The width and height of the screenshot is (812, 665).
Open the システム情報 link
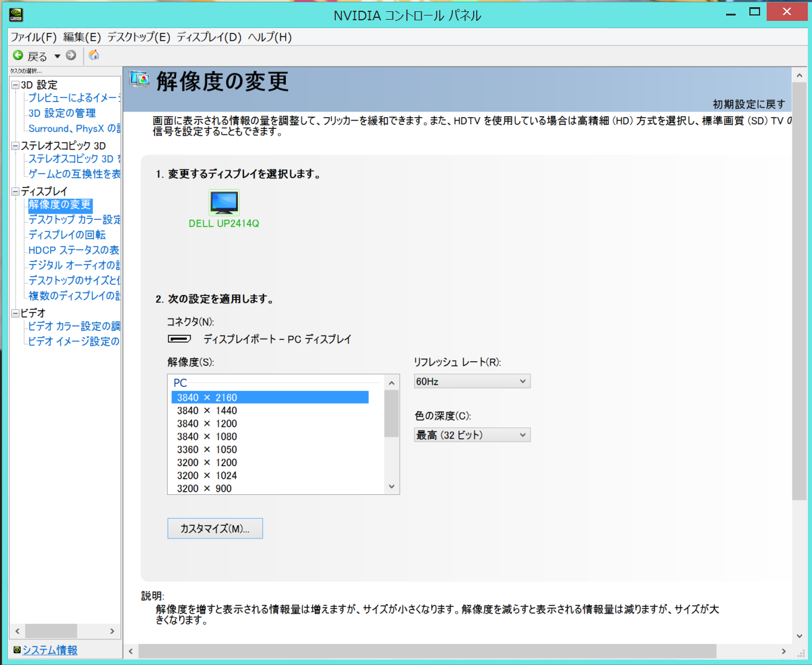50,650
